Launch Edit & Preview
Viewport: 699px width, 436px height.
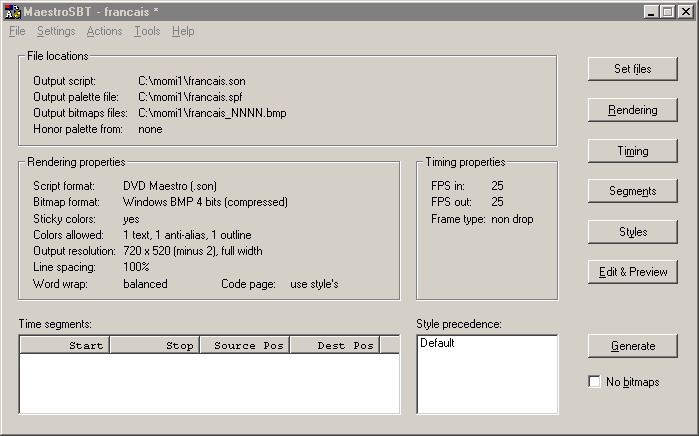pyautogui.click(x=633, y=272)
